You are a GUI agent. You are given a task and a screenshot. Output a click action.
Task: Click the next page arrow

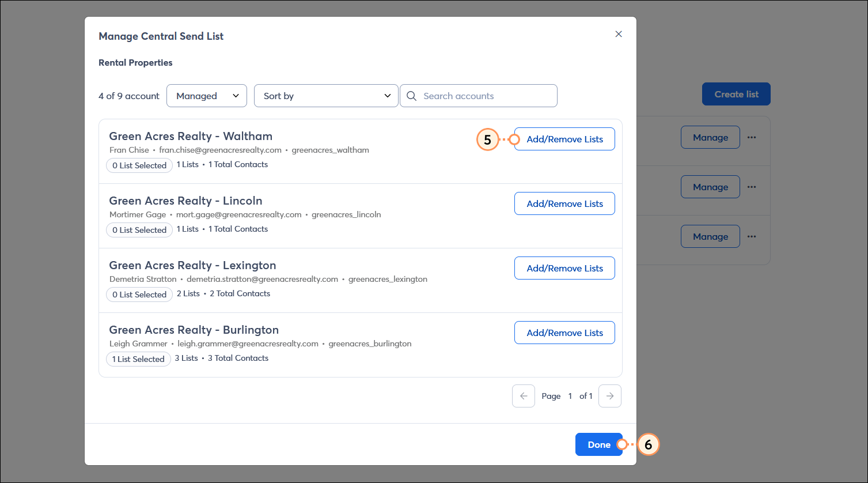click(609, 396)
